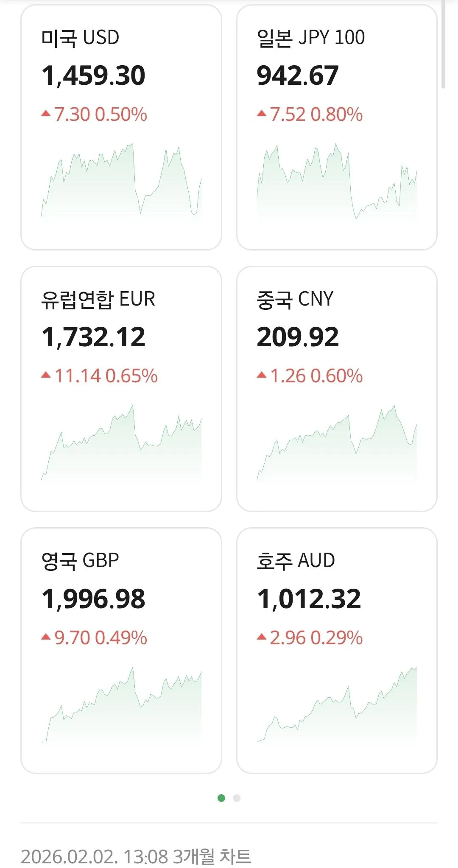Click the USD 3-month trend chart
Viewport: 458px width, 868px height.
click(121, 182)
